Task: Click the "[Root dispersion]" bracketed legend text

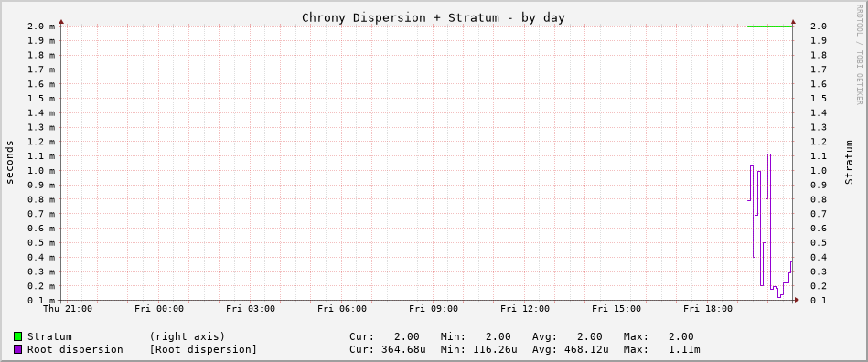Action: [x=203, y=350]
